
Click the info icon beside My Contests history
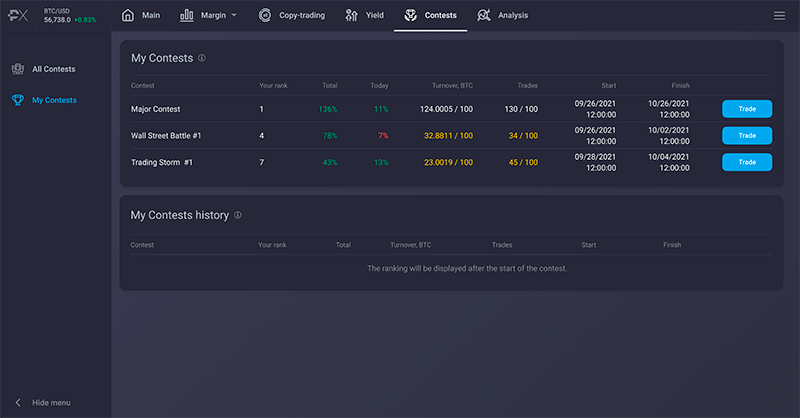coord(238,215)
